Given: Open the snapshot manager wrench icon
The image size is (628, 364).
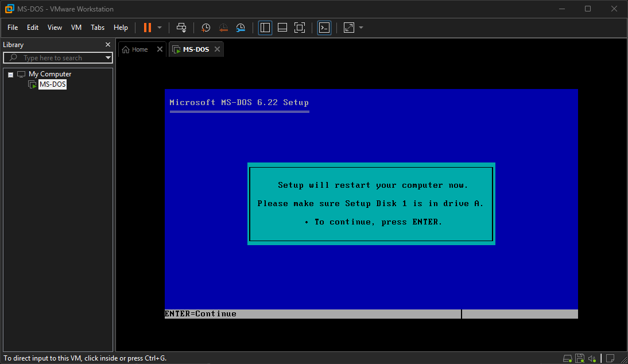Looking at the screenshot, I should coord(241,28).
